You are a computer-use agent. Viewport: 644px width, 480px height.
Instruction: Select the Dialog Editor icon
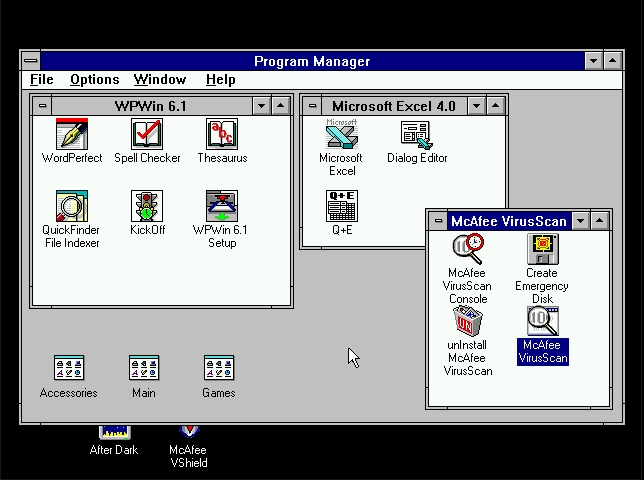click(417, 134)
